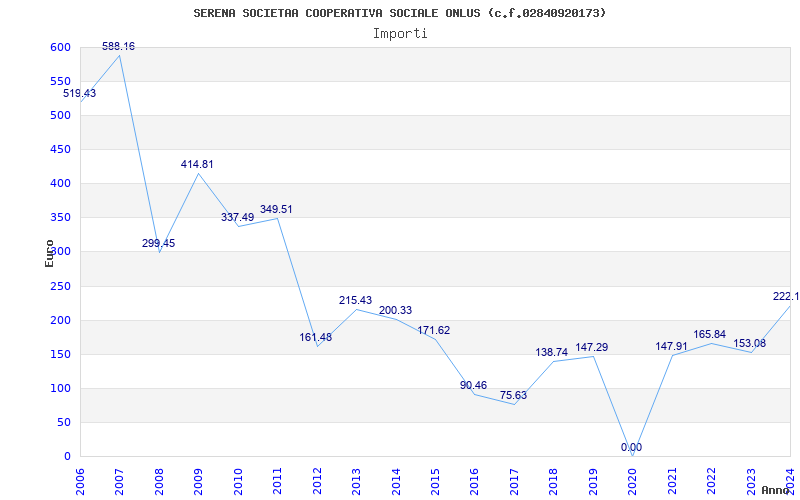
Task: Click the 2011 year axis label
Action: pyautogui.click(x=278, y=482)
